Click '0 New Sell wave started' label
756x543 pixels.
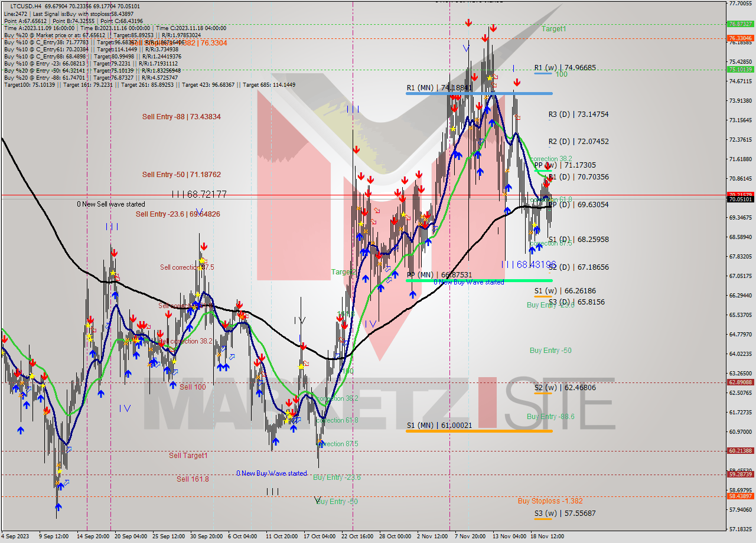pyautogui.click(x=110, y=204)
